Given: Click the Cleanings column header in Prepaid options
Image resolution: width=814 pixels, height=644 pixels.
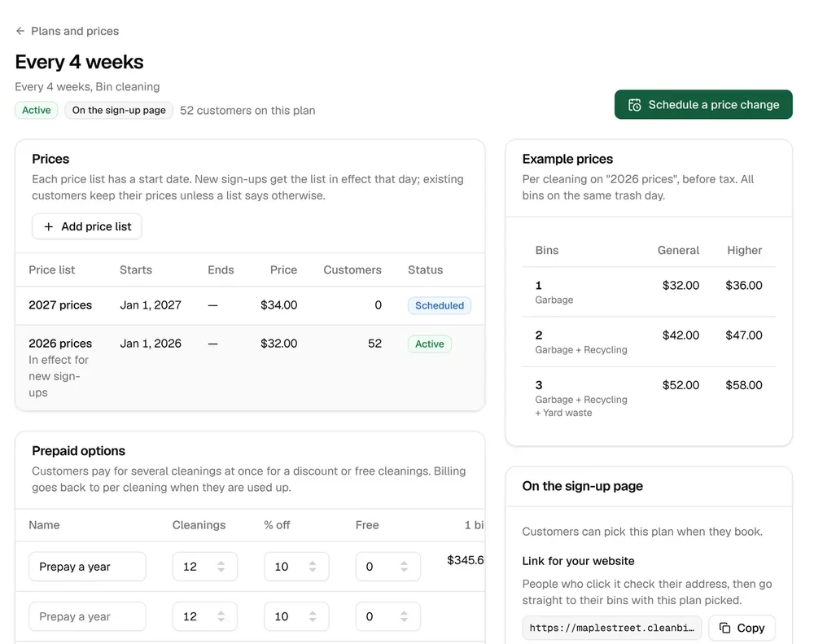Looking at the screenshot, I should 199,525.
